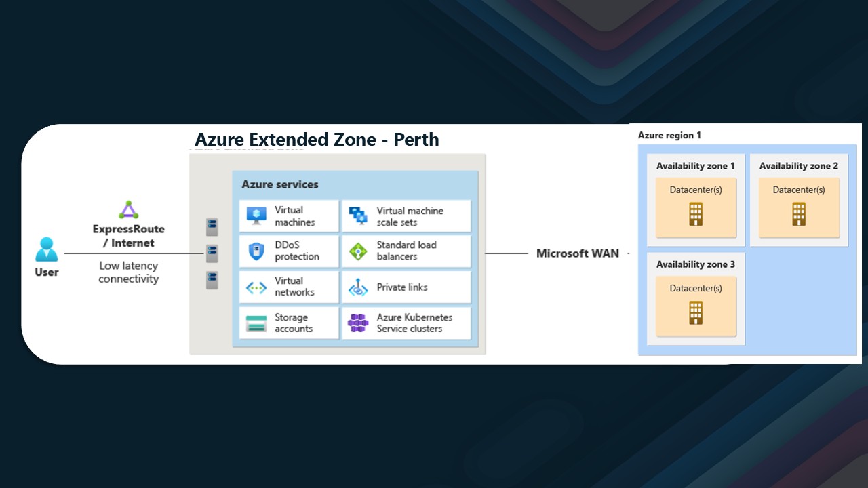Click the 'Virtual machine scale sets' label
Image resolution: width=868 pixels, height=488 pixels.
pyautogui.click(x=410, y=216)
